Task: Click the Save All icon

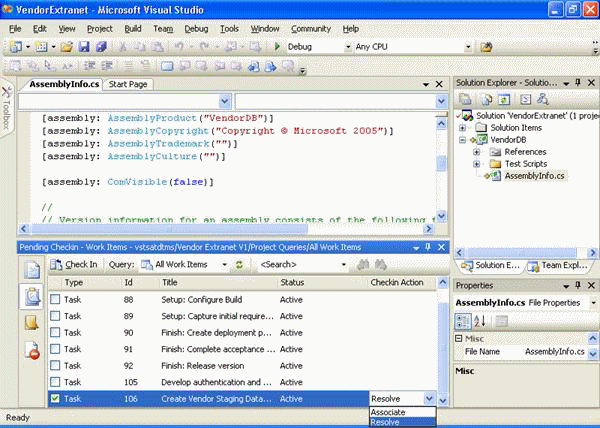Action: pos(101,47)
